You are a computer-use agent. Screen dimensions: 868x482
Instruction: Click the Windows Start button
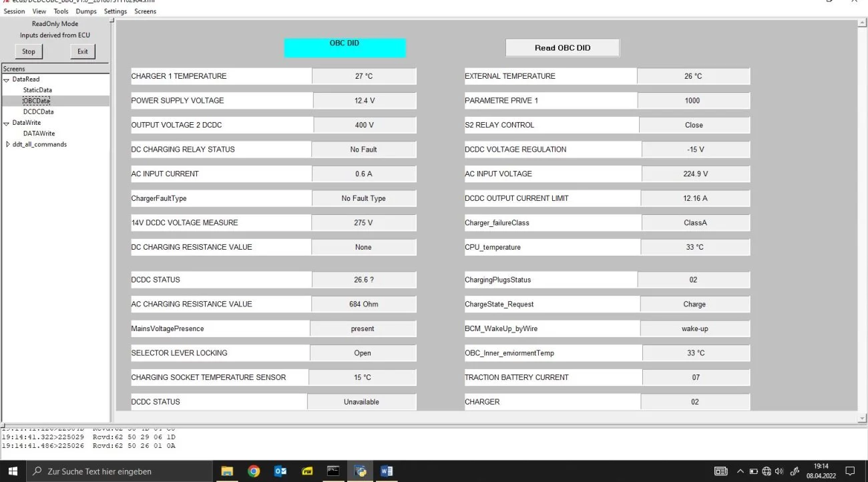(x=13, y=471)
